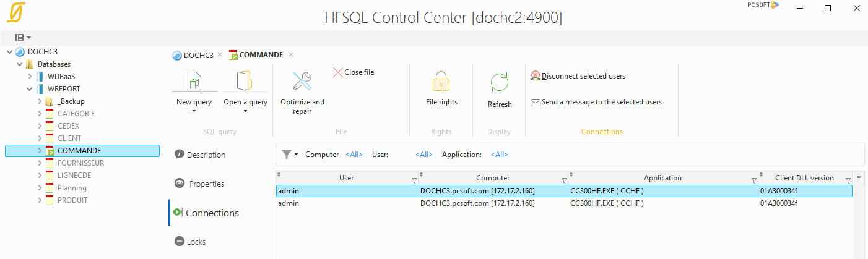Select the CEDEX file in tree
Screen dimensions: 868x259
point(68,126)
